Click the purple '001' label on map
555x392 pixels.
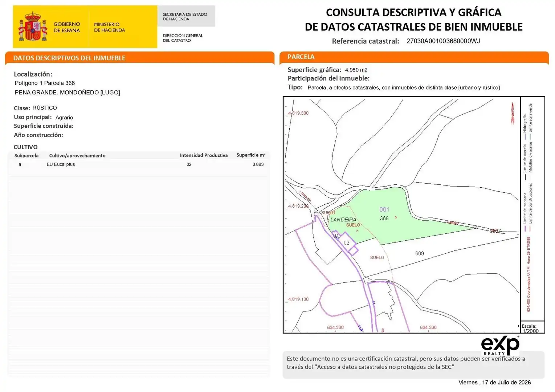tap(384, 209)
